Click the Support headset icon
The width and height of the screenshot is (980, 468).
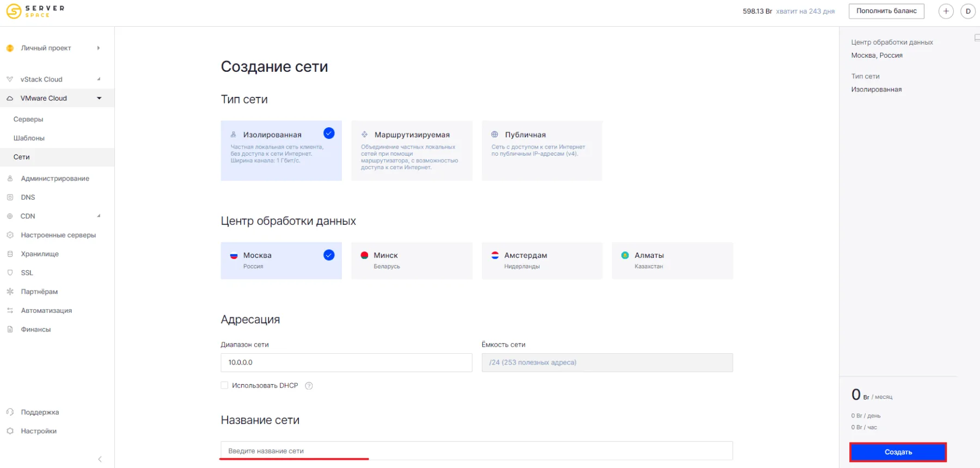point(10,412)
